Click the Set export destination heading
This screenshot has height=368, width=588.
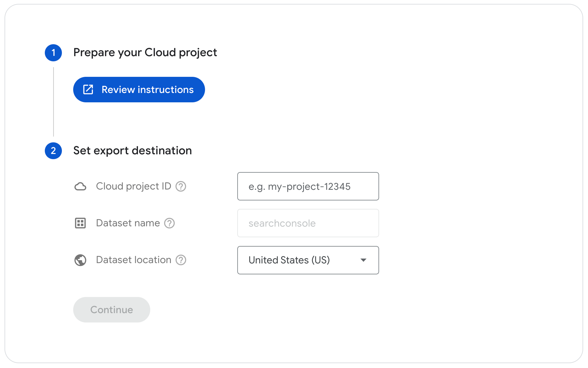(132, 150)
